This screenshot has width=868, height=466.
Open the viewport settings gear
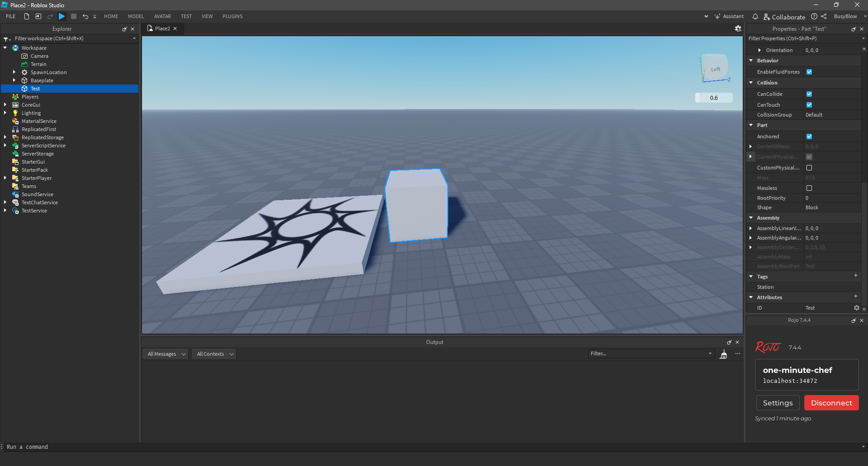[x=738, y=28]
